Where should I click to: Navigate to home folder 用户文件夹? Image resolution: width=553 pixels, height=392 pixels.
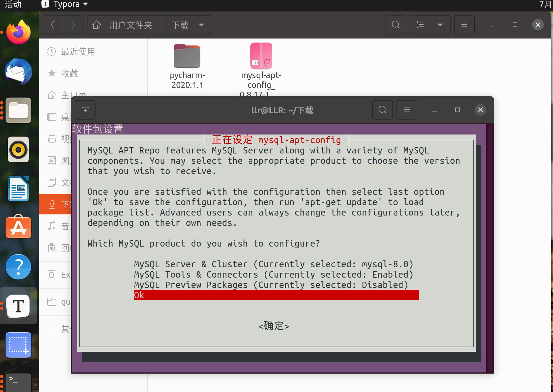pos(125,25)
